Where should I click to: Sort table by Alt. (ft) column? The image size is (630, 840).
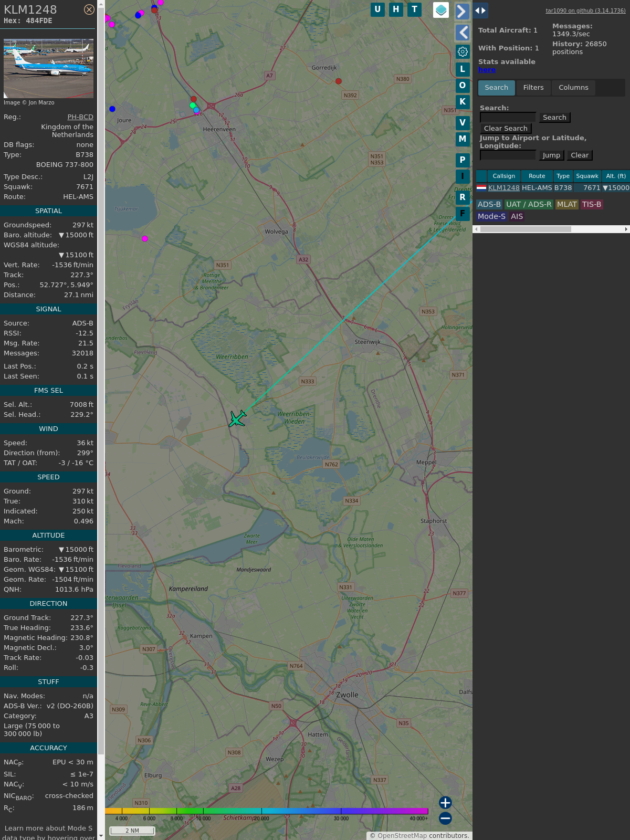(616, 176)
